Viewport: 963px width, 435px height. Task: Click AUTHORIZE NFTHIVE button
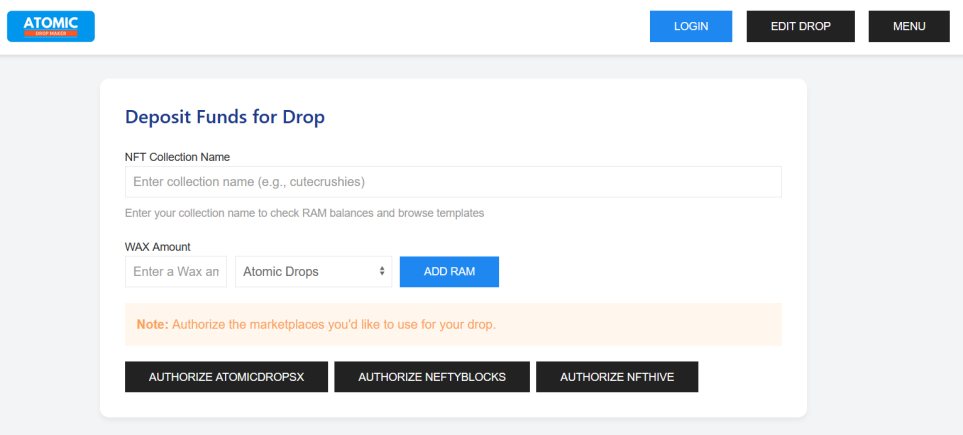click(617, 377)
